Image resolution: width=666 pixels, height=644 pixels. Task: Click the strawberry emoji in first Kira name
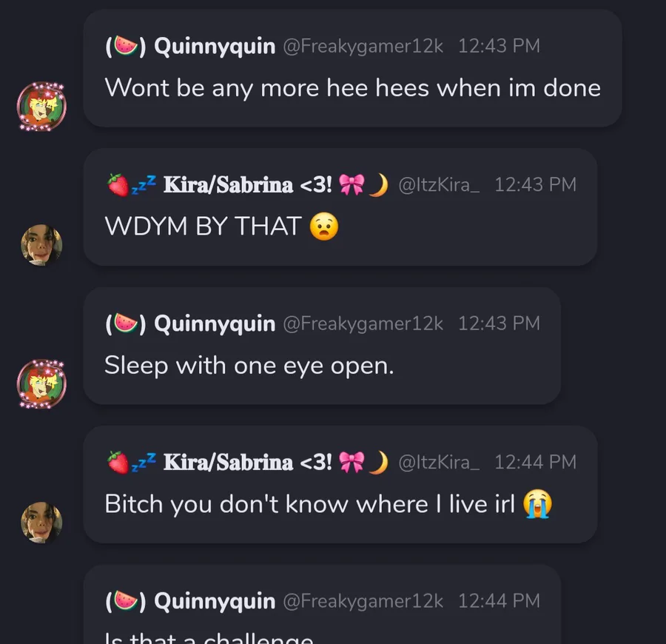click(x=118, y=185)
